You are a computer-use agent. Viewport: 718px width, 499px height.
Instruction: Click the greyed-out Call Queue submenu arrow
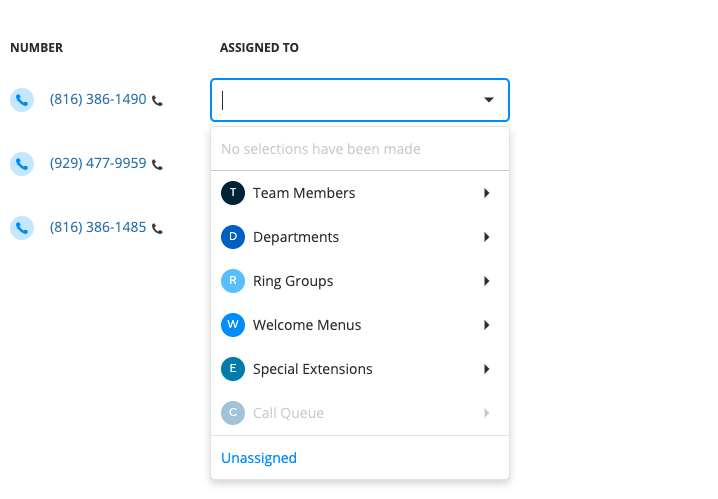click(486, 412)
